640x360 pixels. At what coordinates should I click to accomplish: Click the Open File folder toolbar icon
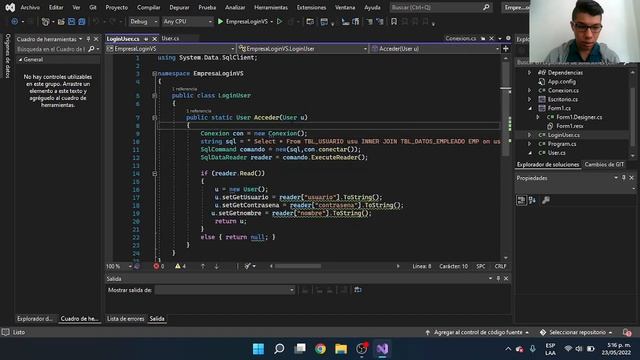[x=61, y=21]
